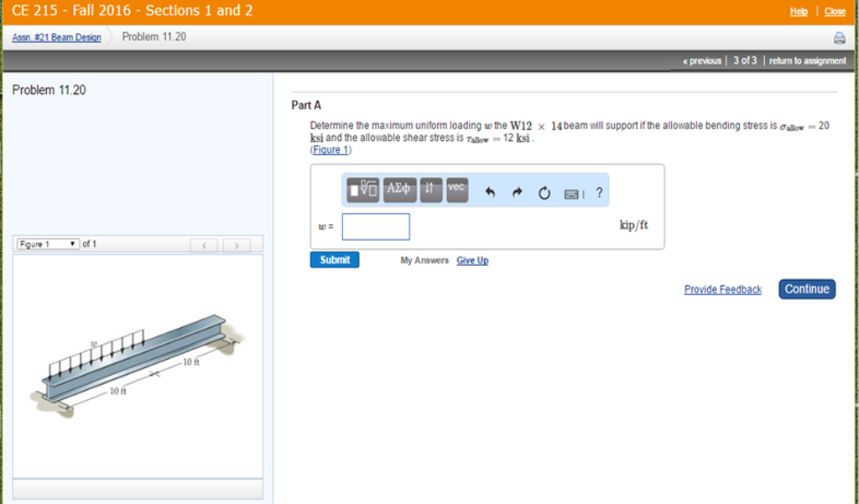Open equation editor help with question mark
The image size is (859, 504).
pyautogui.click(x=599, y=193)
